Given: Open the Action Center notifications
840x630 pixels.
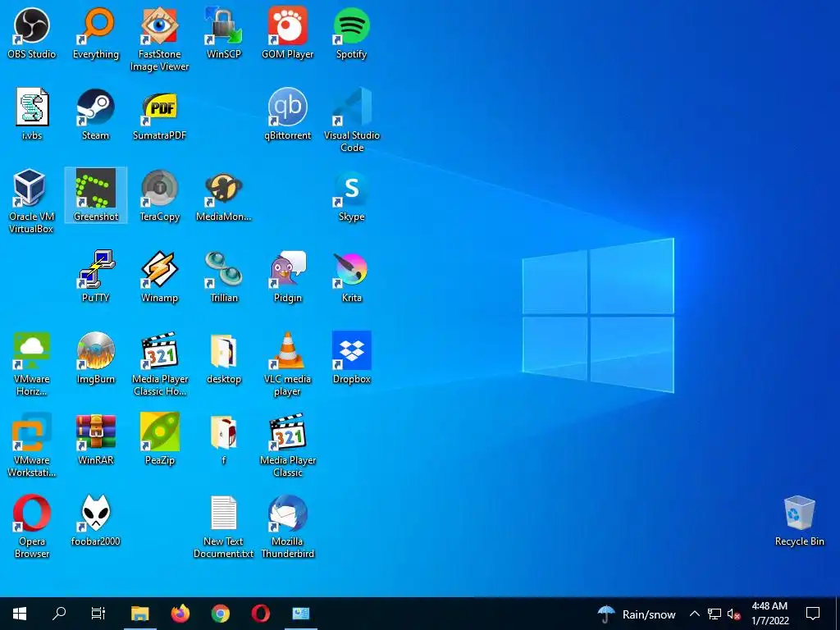Looking at the screenshot, I should click(813, 614).
